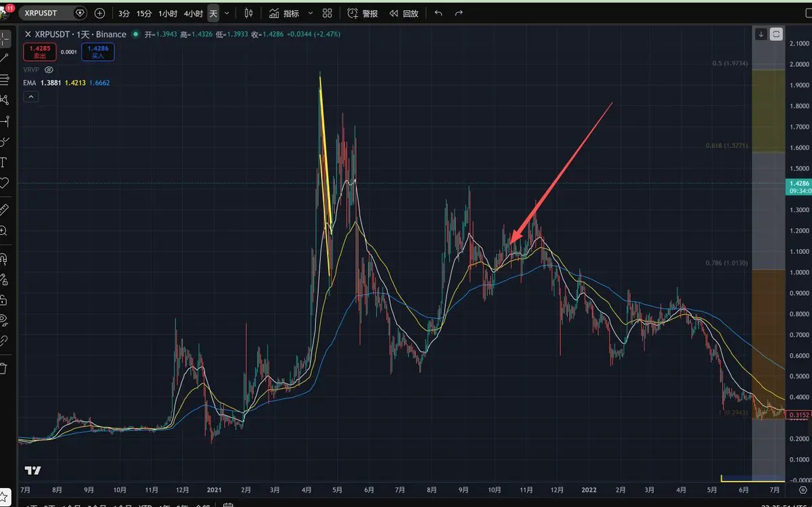This screenshot has height=507, width=812.
Task: Open the go-to-date calendar icon
Action: coord(229,504)
